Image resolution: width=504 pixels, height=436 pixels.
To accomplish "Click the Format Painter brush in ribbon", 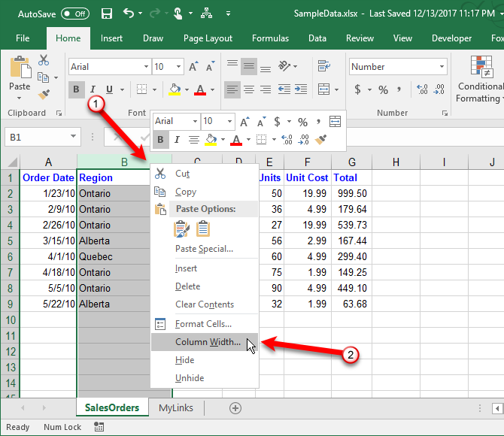I will (44, 95).
